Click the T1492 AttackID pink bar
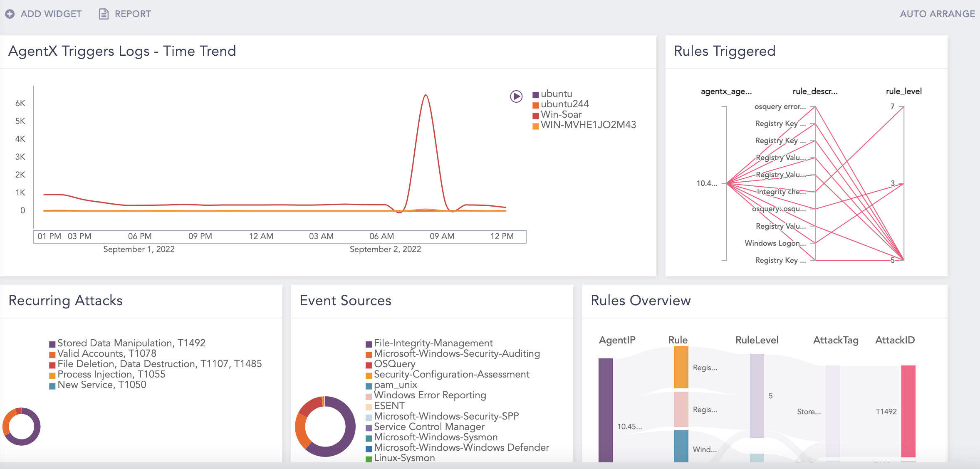This screenshot has height=469, width=980. (x=908, y=411)
